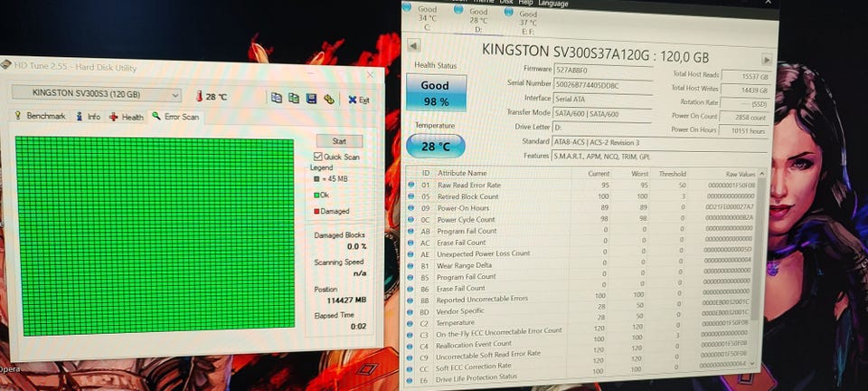This screenshot has width=868, height=391.
Task: Click the elapsed time value 0:02
Action: (x=358, y=327)
